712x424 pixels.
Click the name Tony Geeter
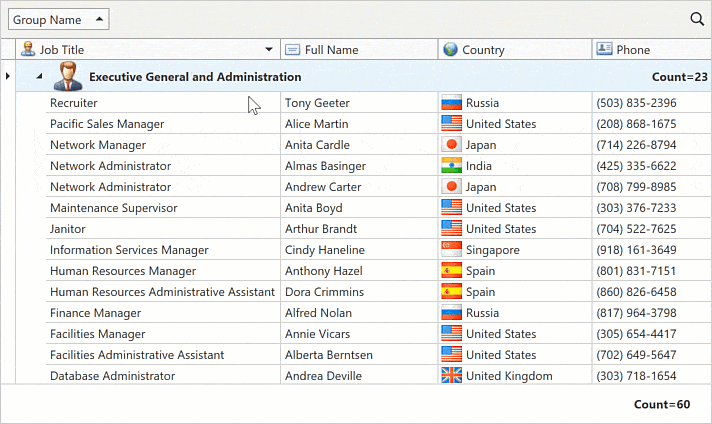click(317, 103)
